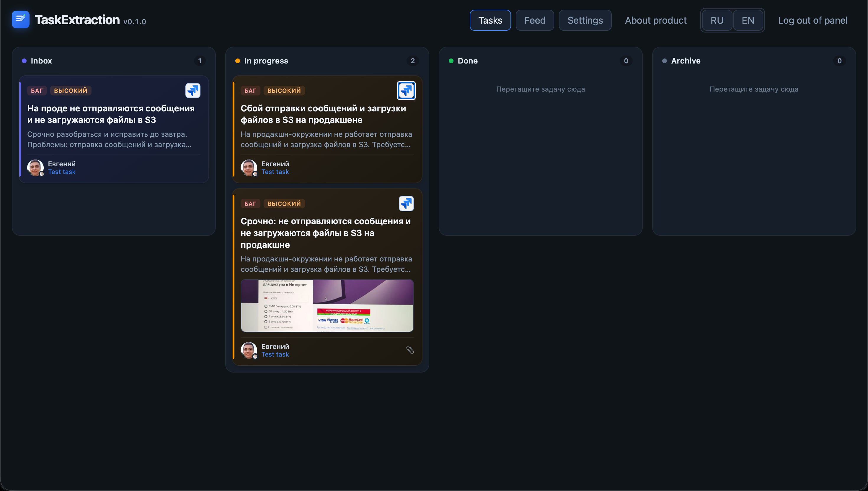
Task: Click 'Перетащите задачу сюда' in Archive column
Action: pos(754,89)
